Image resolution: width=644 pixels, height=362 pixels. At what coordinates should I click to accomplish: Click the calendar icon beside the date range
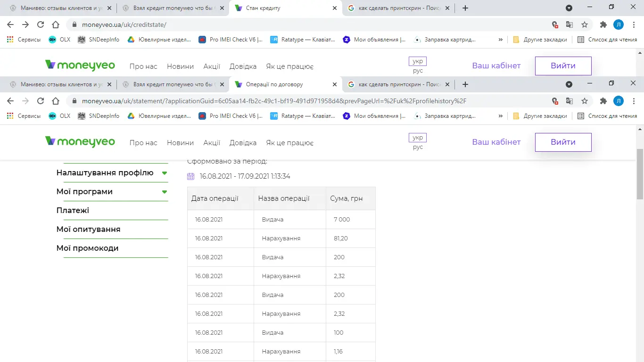point(190,176)
